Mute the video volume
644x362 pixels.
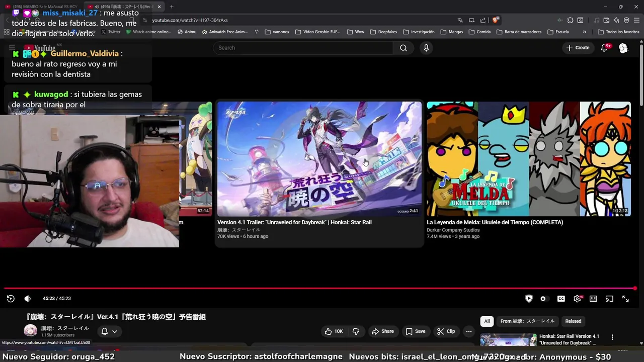[28, 299]
